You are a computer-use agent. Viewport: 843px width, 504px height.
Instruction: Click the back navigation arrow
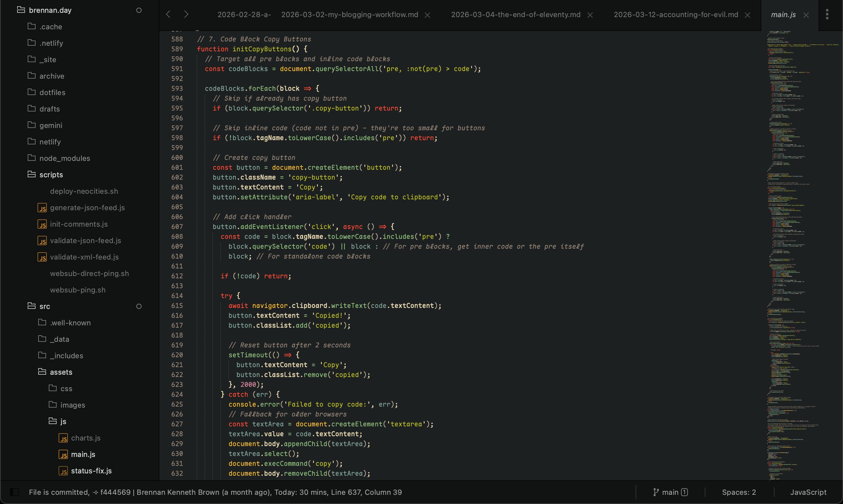(168, 14)
